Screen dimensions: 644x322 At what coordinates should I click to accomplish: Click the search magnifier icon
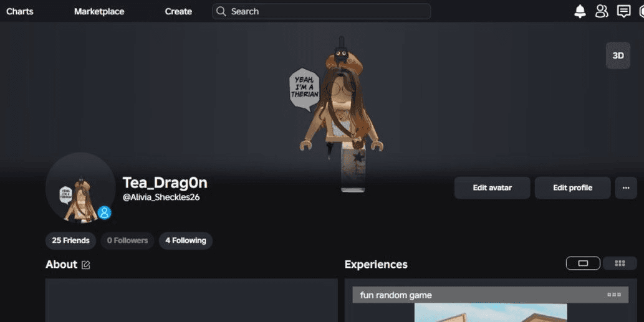(221, 11)
